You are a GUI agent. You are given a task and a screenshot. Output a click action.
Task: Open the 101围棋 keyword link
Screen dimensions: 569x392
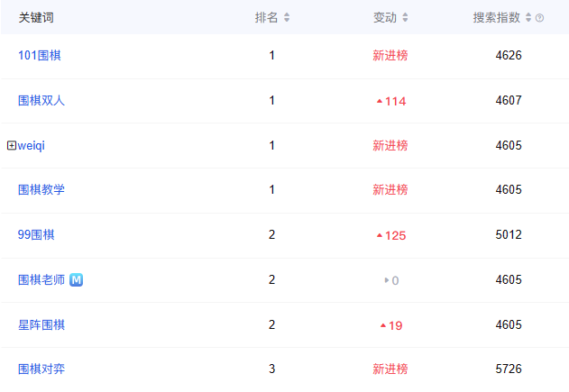[40, 56]
